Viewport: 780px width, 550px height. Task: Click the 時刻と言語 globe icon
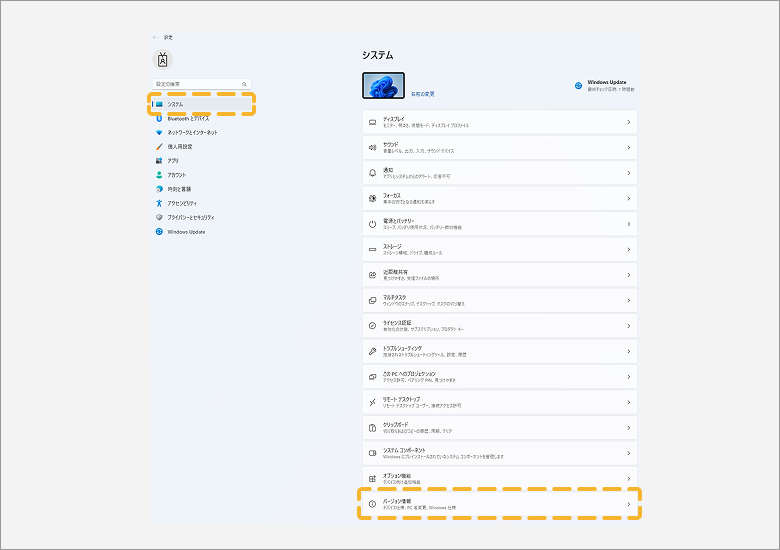coord(159,189)
